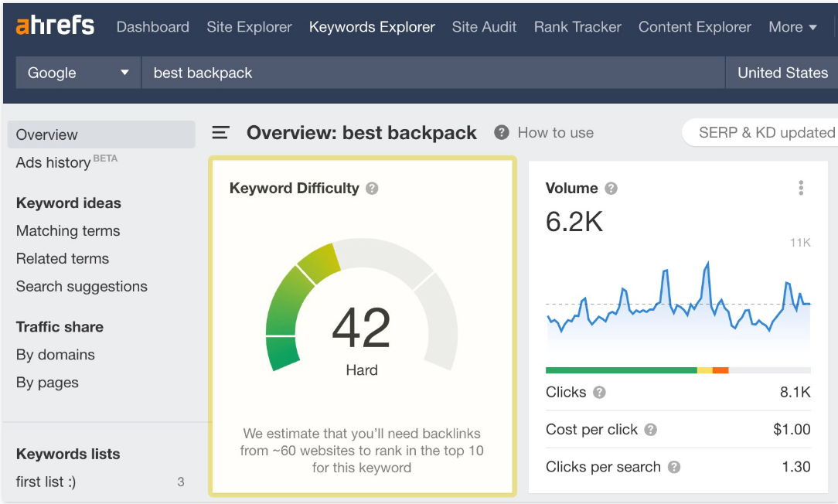Screen dimensions: 838x504
Task: Click the Keywords lists heading
Action: 68,454
